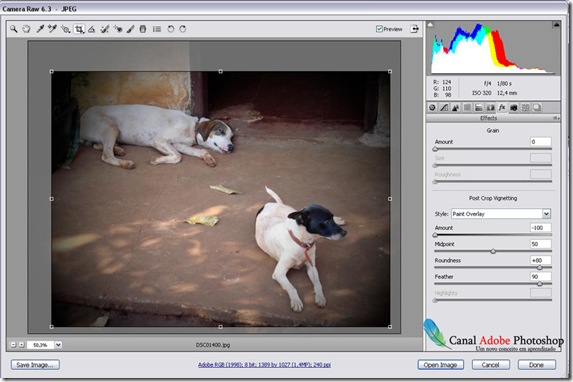The width and height of the screenshot is (573, 382).
Task: Select the Zoom tool in toolbar
Action: pyautogui.click(x=14, y=29)
